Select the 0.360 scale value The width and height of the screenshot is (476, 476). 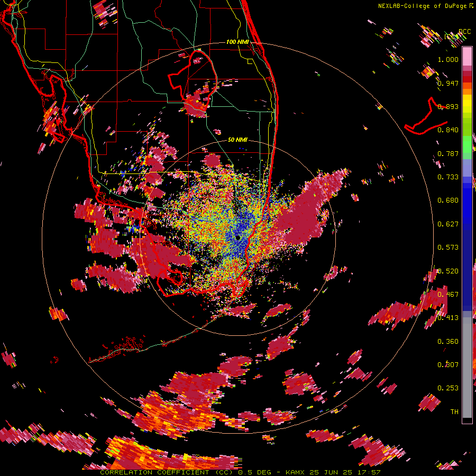point(448,342)
